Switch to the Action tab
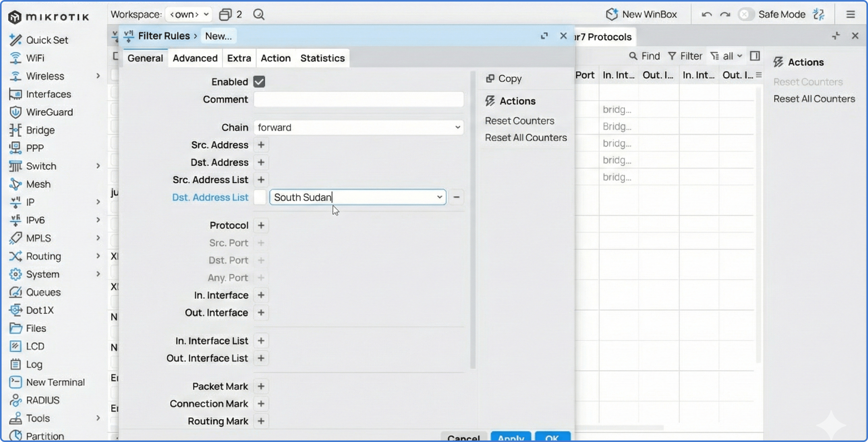868x442 pixels. 275,58
